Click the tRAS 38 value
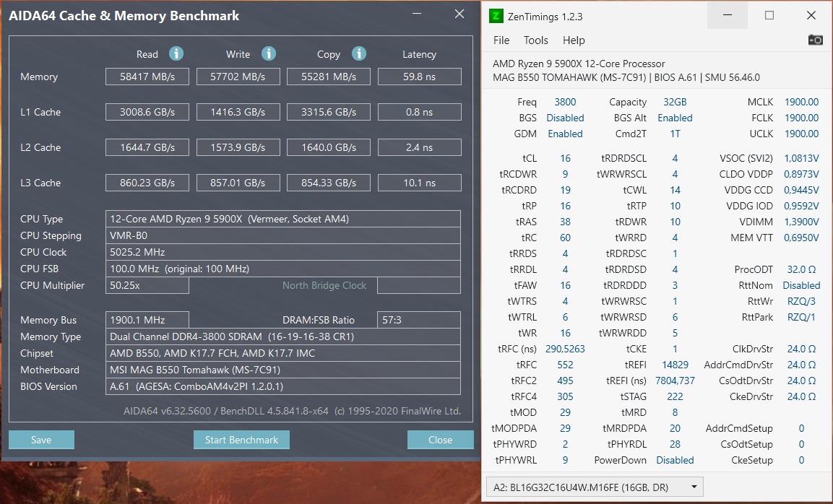This screenshot has height=504, width=833. [565, 222]
